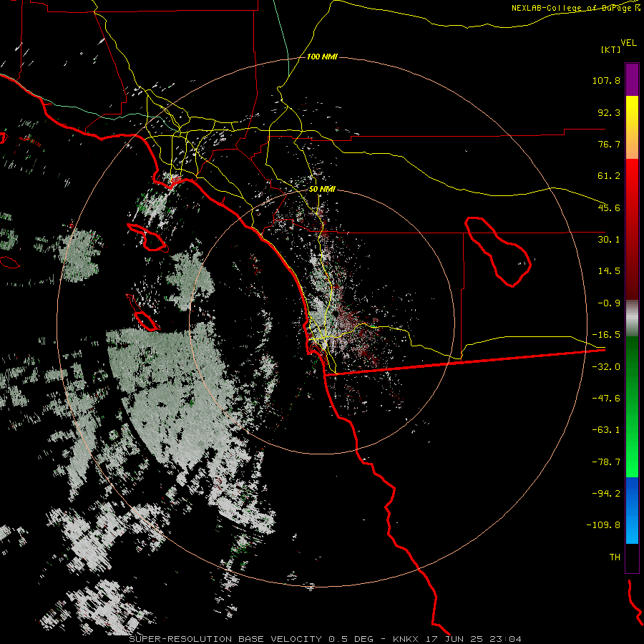Click the VEL legend title
This screenshot has width=644, height=644.
point(628,43)
